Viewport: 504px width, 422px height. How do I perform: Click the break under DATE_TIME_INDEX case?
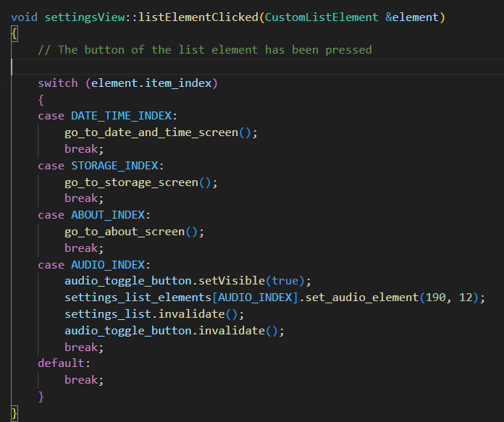point(81,149)
